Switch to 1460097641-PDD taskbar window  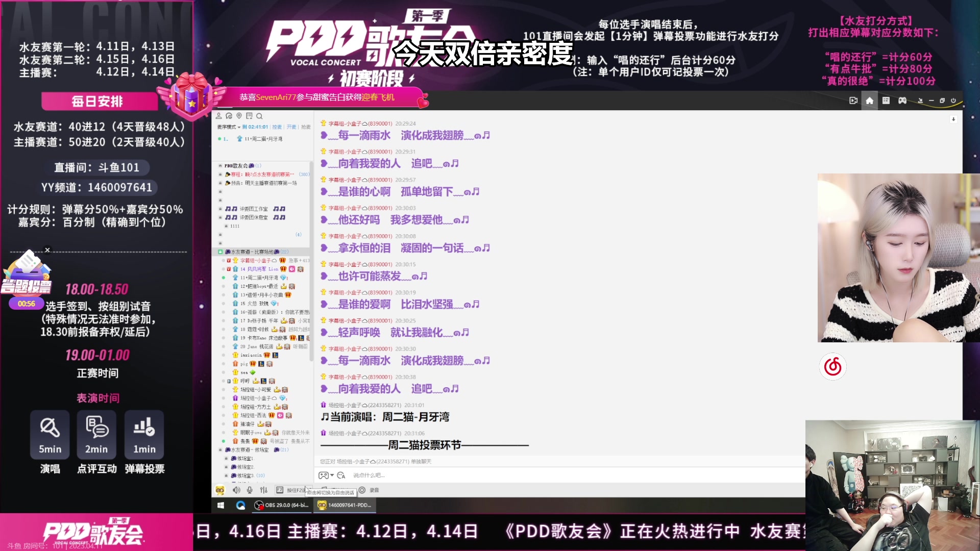345,505
